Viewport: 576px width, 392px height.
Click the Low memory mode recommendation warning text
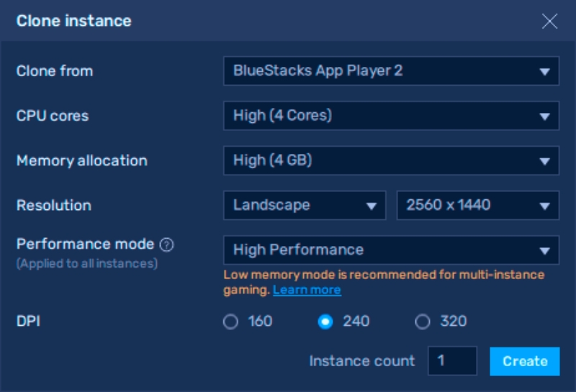[x=384, y=282]
